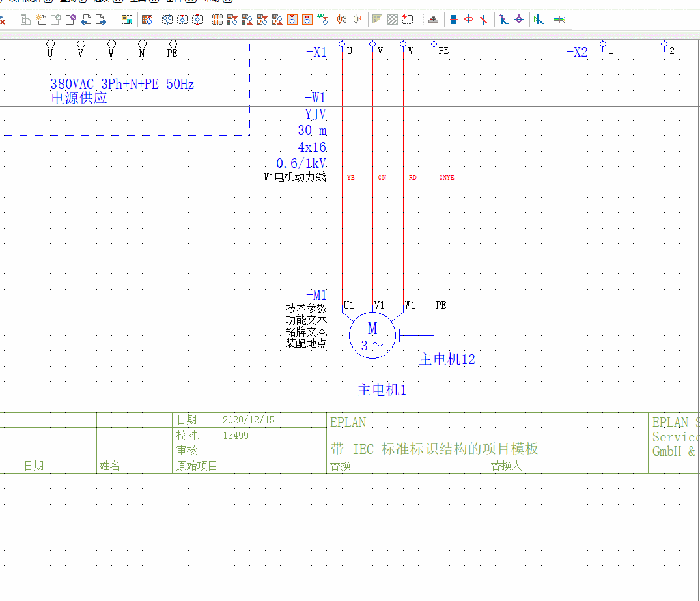Click the greyed copy pages icon
This screenshot has height=601, width=700.
tap(25, 20)
